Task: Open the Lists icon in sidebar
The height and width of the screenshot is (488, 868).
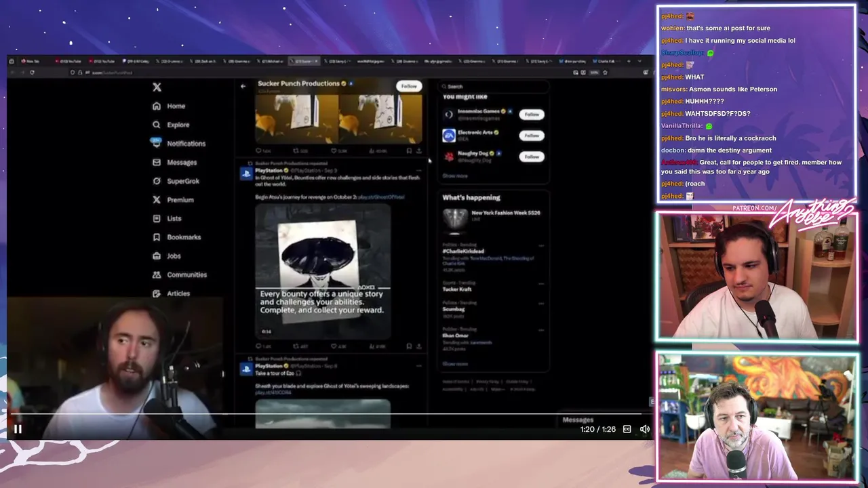Action: [157, 218]
